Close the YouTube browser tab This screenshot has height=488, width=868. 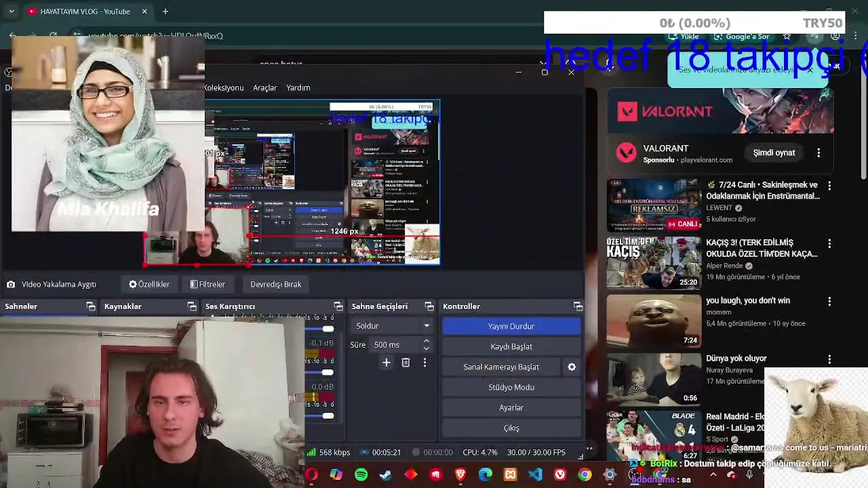144,12
